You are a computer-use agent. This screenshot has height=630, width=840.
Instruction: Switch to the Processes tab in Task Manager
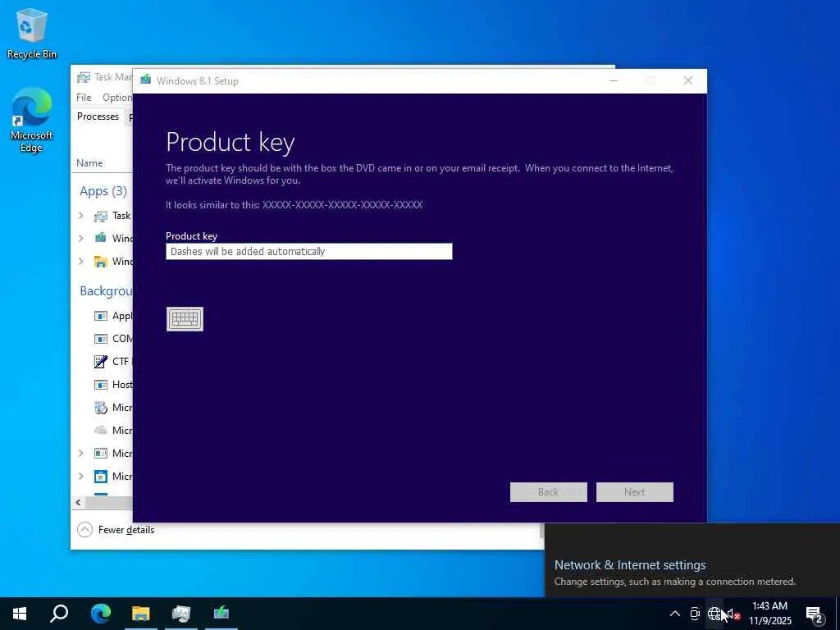click(98, 116)
